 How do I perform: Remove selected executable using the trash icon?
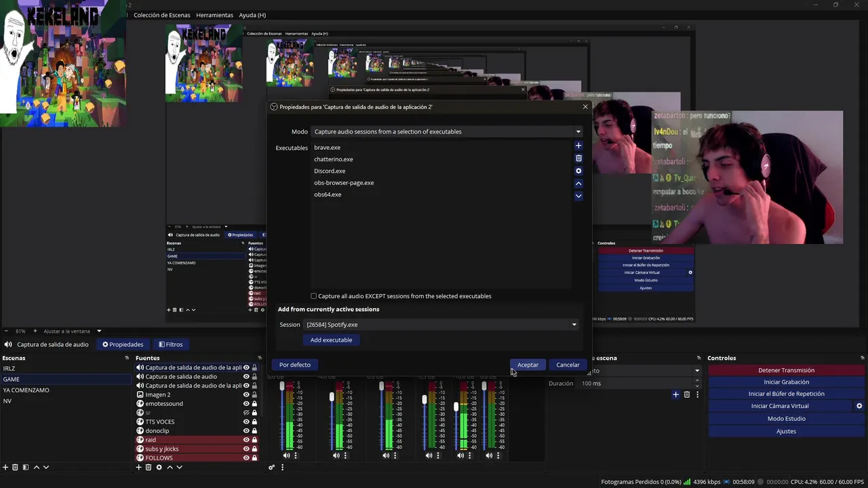pos(578,159)
